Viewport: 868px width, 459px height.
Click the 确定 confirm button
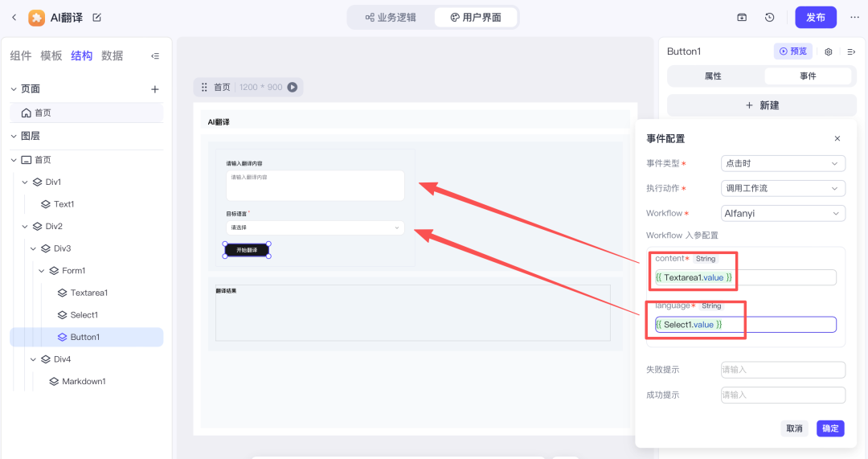[830, 428]
